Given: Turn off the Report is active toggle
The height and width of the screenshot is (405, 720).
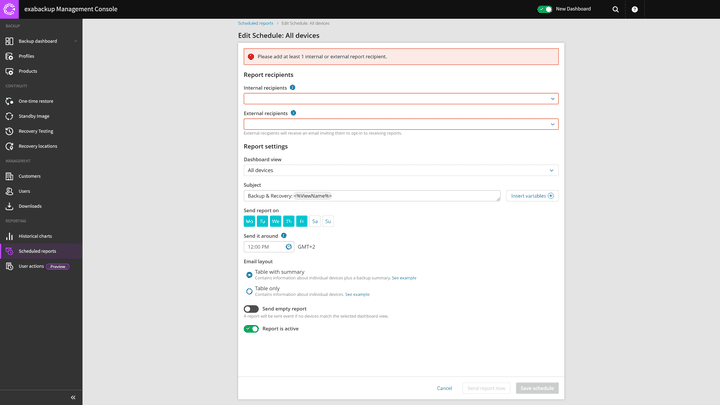Looking at the screenshot, I should click(251, 328).
